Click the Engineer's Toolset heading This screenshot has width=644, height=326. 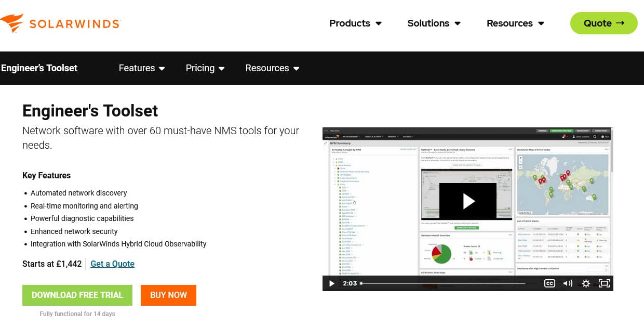coord(90,111)
